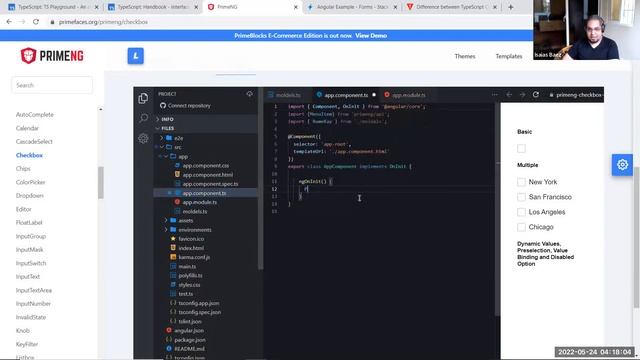
Task: Click the GitHub icon next to Connect repository
Action: click(x=163, y=106)
